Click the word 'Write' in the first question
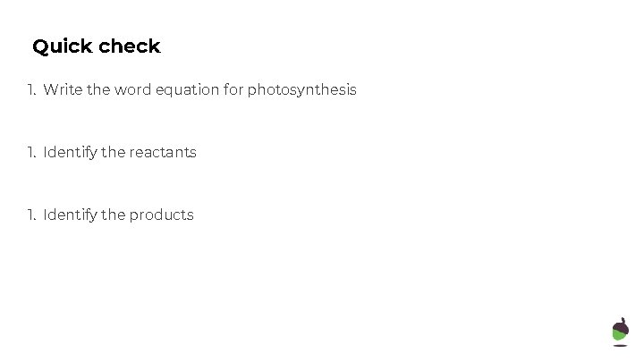Screen dimensions: 644x362 (x=62, y=90)
